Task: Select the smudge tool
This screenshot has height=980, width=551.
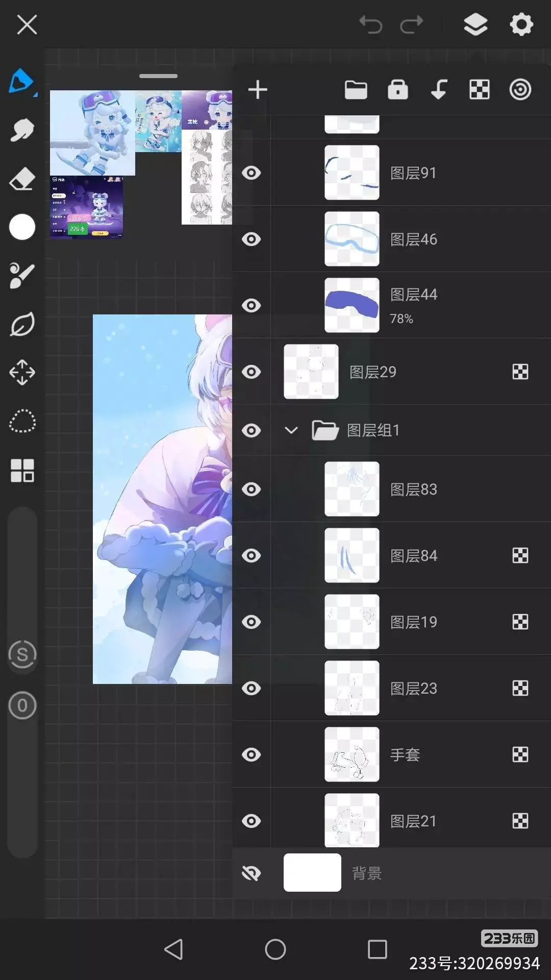Action: click(22, 130)
